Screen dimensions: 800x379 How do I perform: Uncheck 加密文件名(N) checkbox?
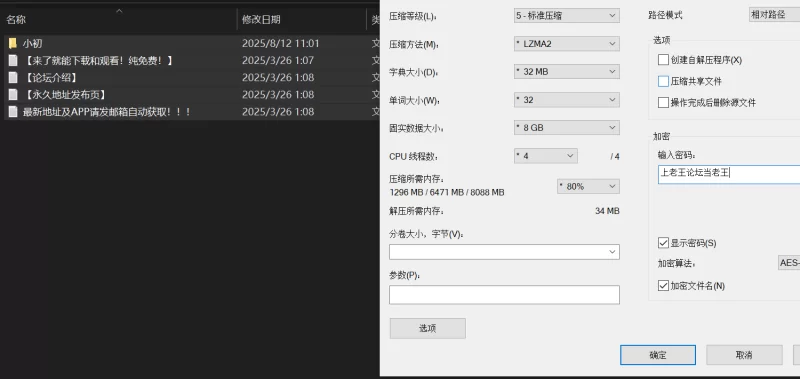click(x=663, y=286)
